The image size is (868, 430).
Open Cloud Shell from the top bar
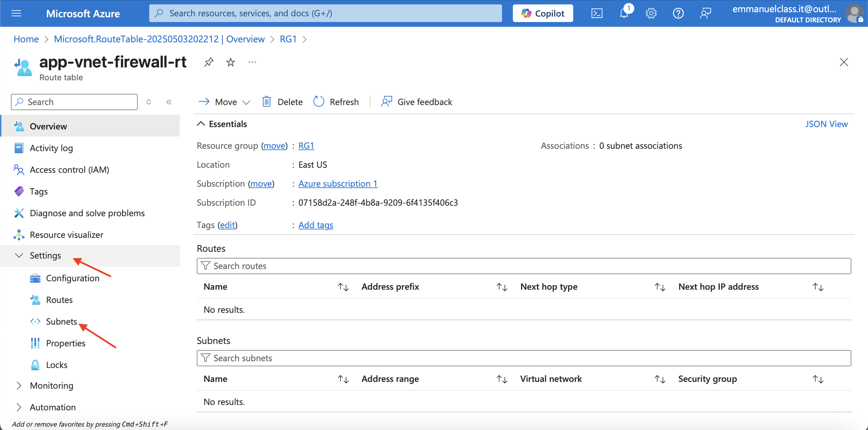[x=597, y=13]
